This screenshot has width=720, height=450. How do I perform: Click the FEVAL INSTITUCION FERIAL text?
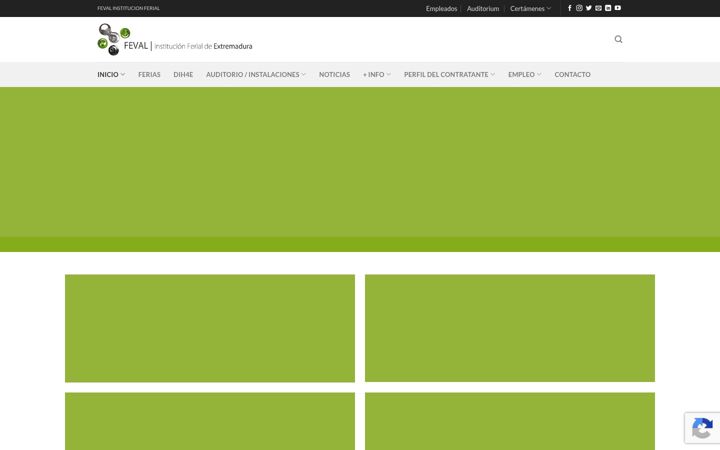(129, 8)
